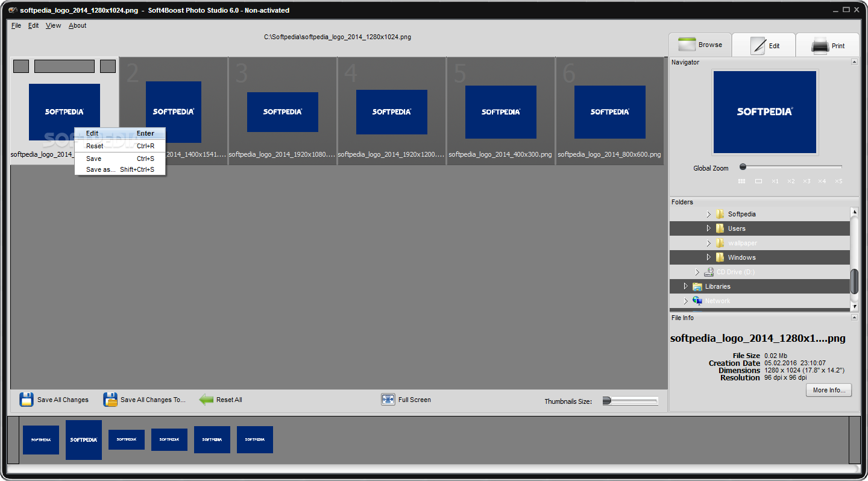The height and width of the screenshot is (481, 868).
Task: Expand the Network node
Action: (x=685, y=301)
